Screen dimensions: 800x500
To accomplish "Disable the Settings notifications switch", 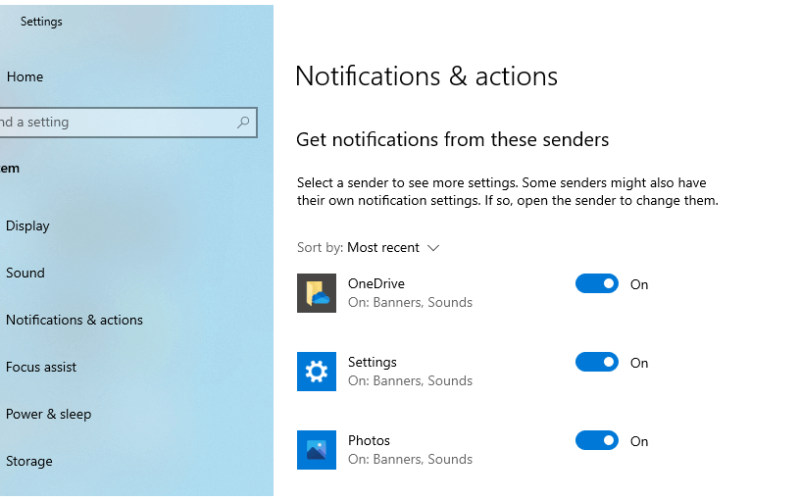I will pos(596,362).
